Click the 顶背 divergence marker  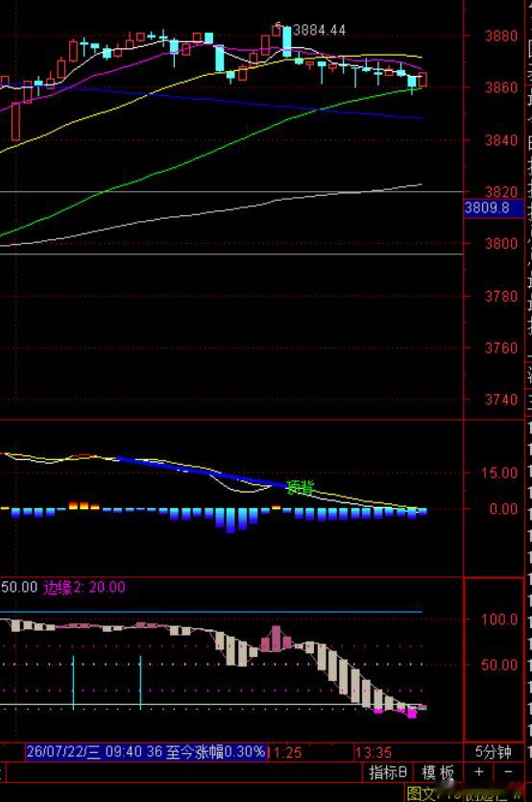300,487
